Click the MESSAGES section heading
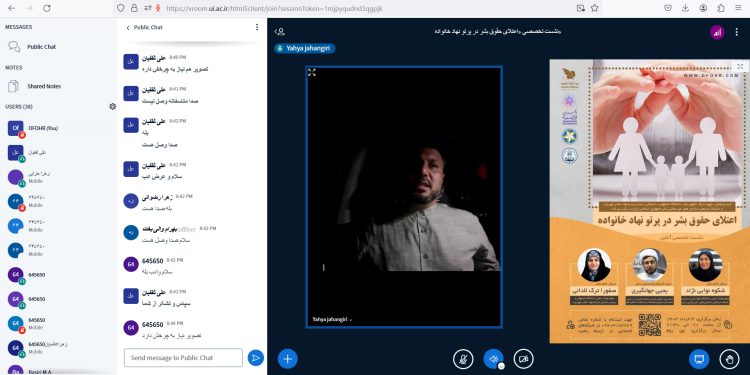Image resolution: width=750 pixels, height=375 pixels. tap(19, 27)
